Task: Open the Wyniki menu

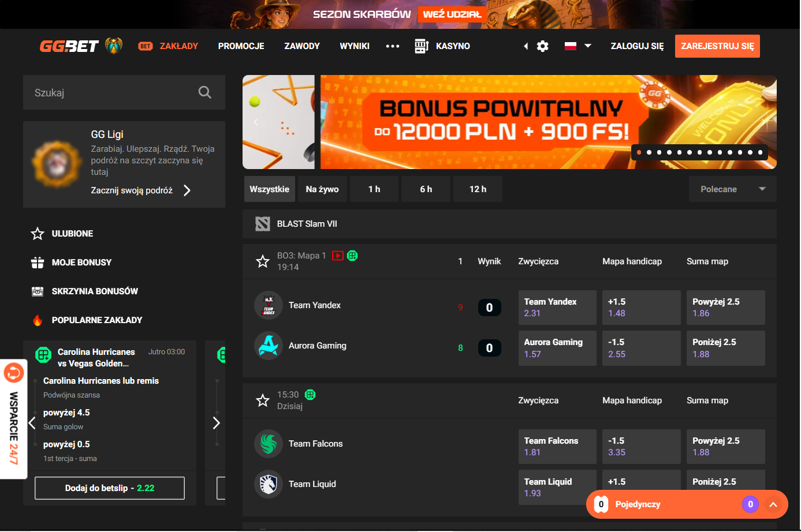Action: [355, 46]
